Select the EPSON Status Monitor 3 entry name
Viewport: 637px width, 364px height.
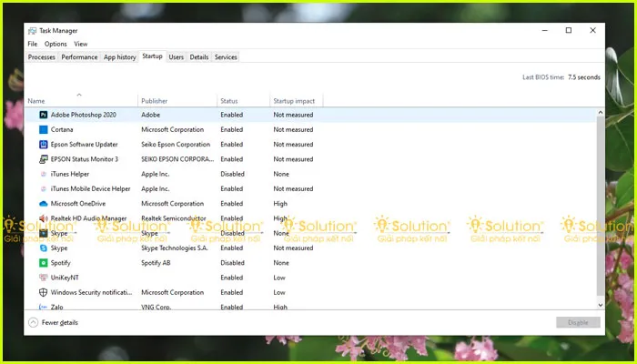[x=85, y=159]
